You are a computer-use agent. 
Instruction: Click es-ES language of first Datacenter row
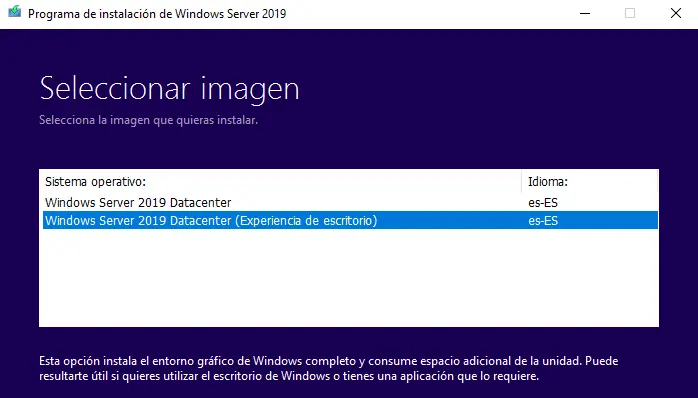point(543,203)
